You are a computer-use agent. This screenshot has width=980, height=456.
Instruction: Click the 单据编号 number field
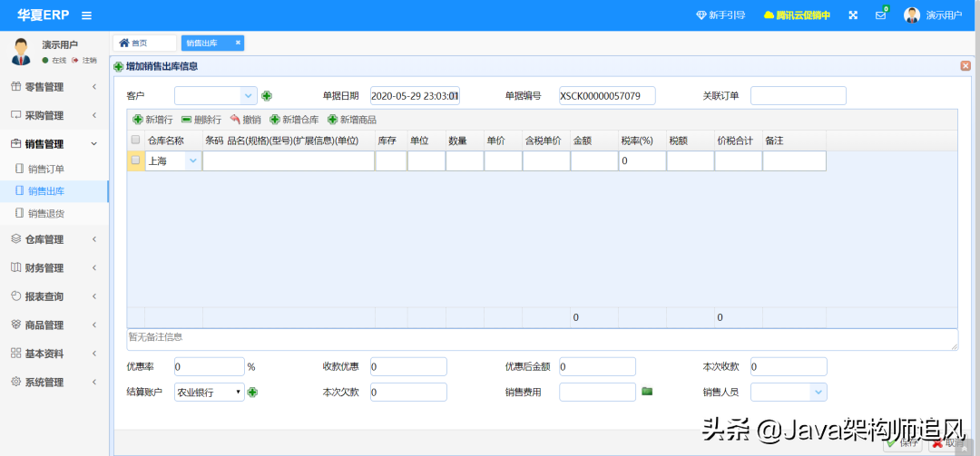(x=607, y=95)
